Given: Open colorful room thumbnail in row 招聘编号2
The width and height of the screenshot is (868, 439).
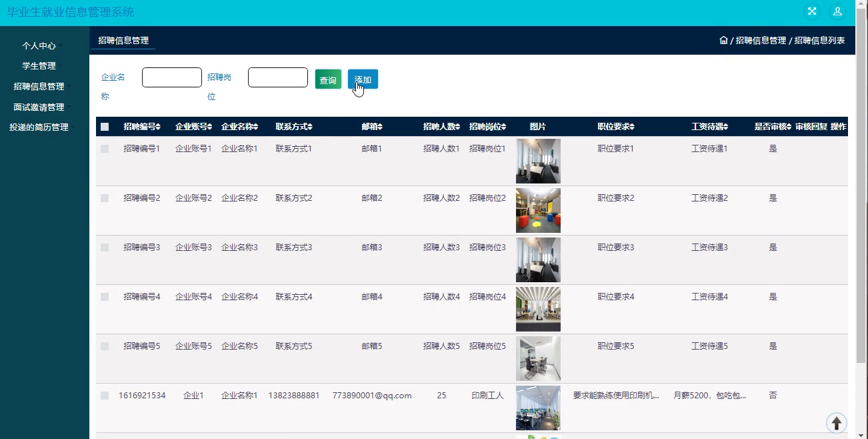Looking at the screenshot, I should 538,210.
